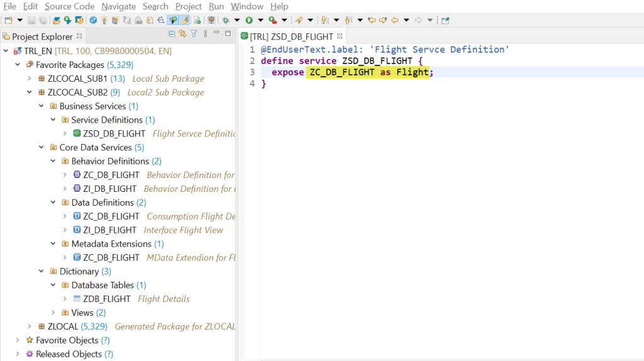The image size is (644, 361).
Task: Open the Project Explorer filter icon
Action: point(194,34)
